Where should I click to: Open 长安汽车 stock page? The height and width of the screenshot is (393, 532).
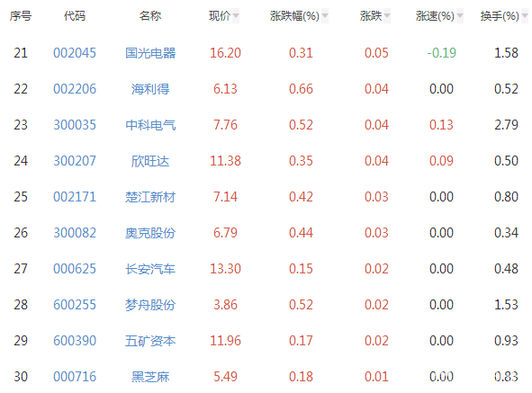150,269
